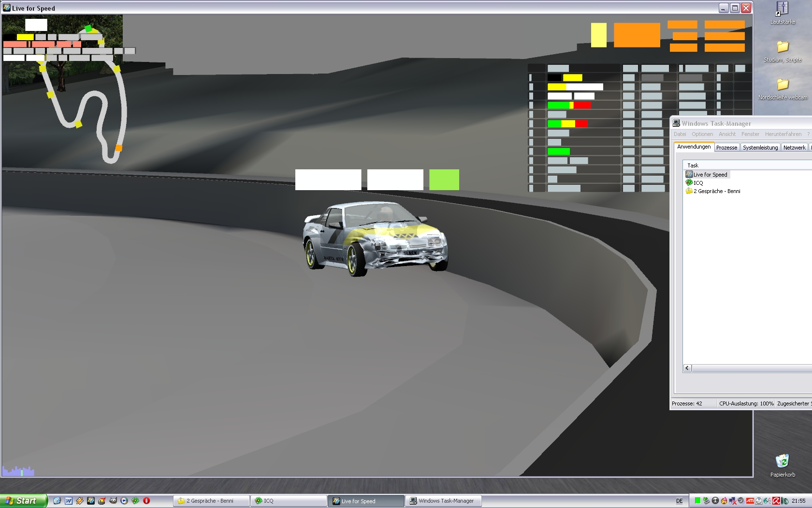Screen dimensions: 812x508
Task: Click the Live for Speed icon in Task-Manager list
Action: 689,174
